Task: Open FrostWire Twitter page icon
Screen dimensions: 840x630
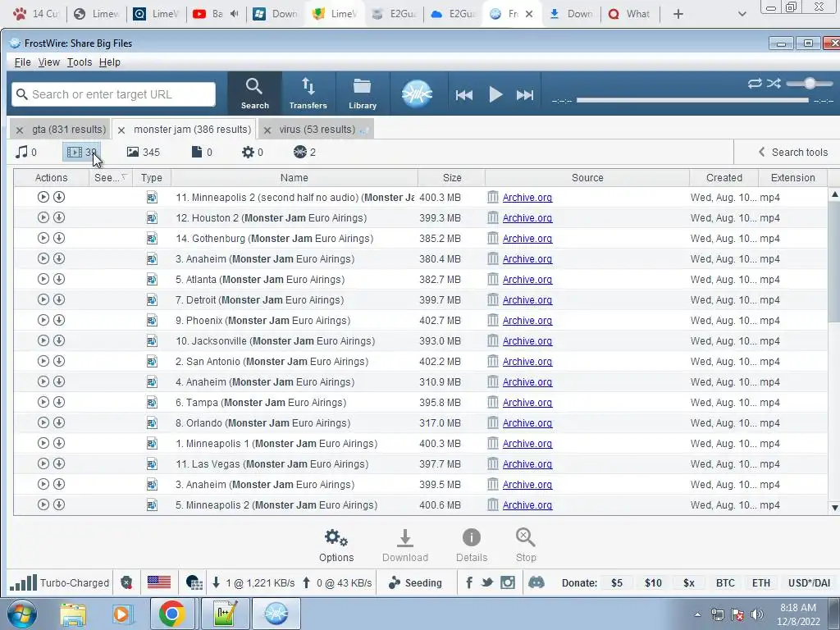Action: pos(487,583)
